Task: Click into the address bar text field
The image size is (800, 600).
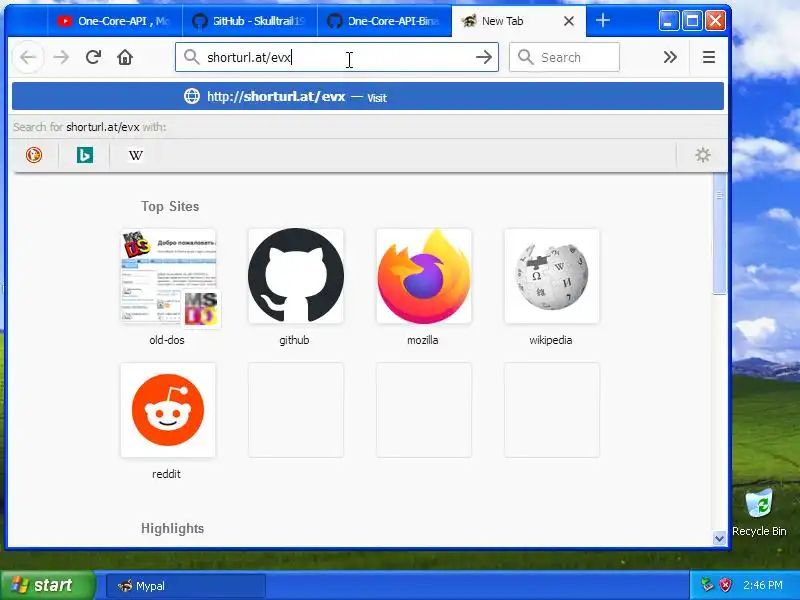Action: 337,57
